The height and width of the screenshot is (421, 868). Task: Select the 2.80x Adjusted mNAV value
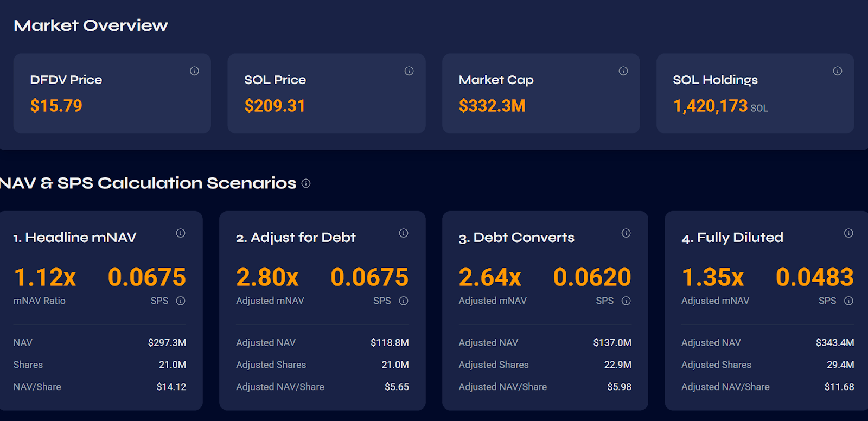pos(268,277)
